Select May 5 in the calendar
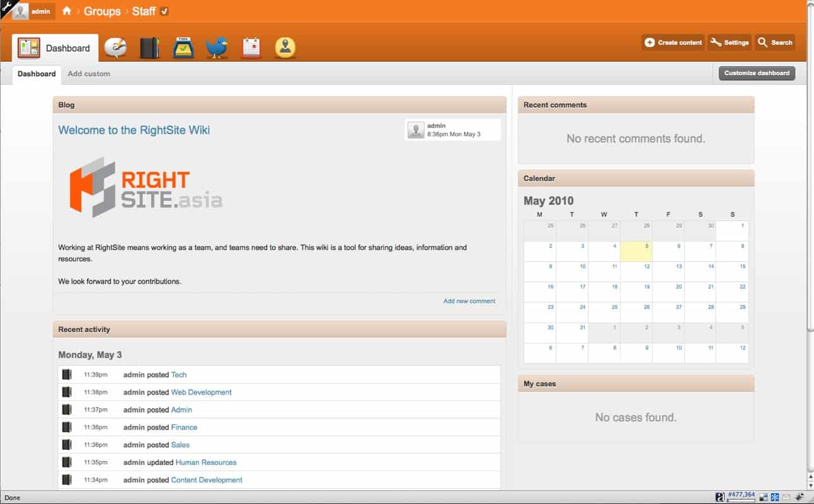The height and width of the screenshot is (504, 814). click(x=636, y=251)
